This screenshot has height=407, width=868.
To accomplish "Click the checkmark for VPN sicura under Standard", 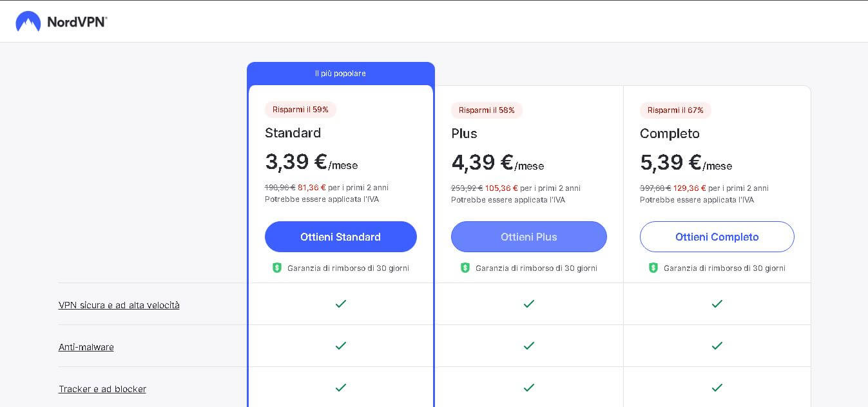I will 340,304.
